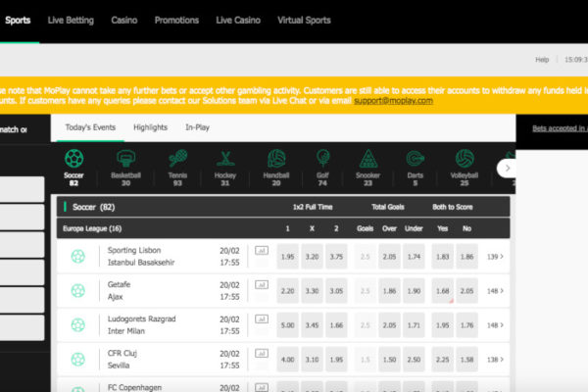
Task: Select Both to Score No 1.76 for Ludogorets
Action: click(466, 325)
